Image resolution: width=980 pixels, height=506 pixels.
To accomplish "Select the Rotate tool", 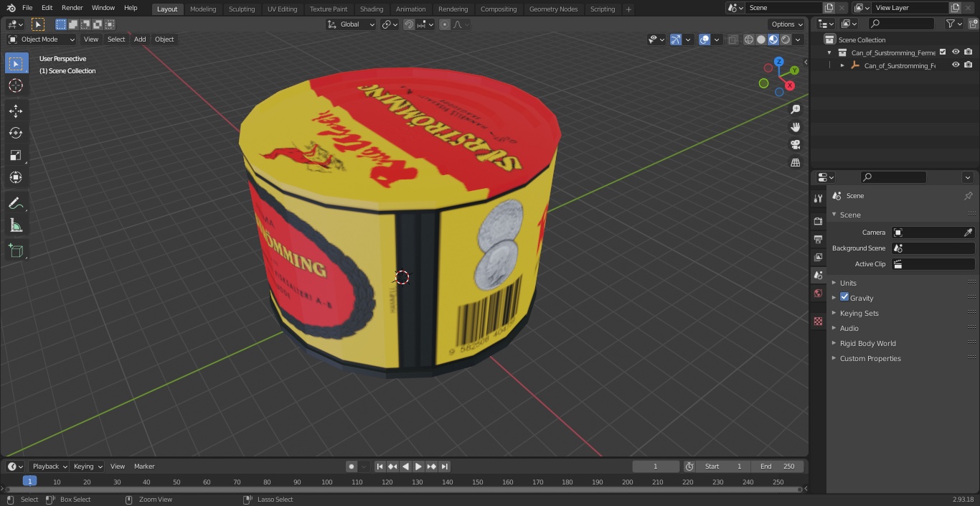I will point(16,133).
